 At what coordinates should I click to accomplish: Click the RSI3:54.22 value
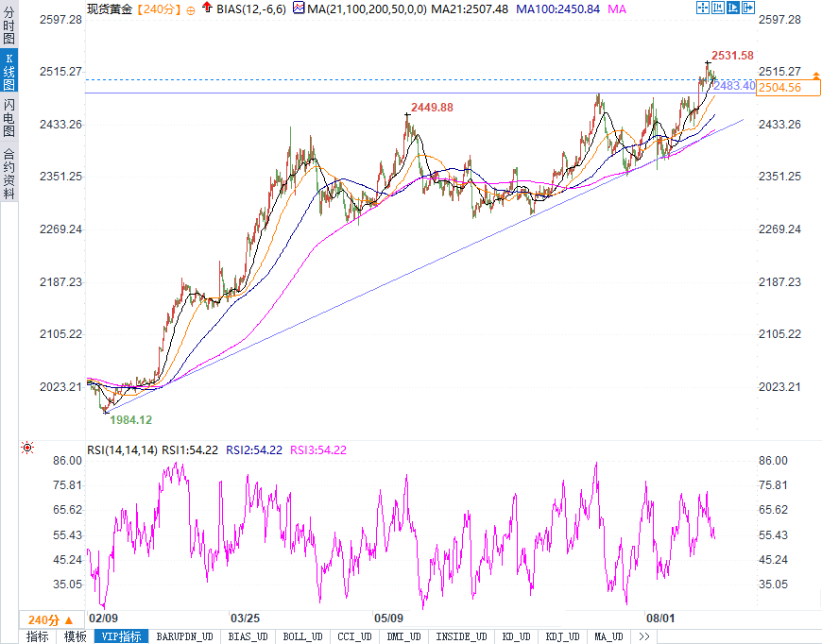point(318,450)
